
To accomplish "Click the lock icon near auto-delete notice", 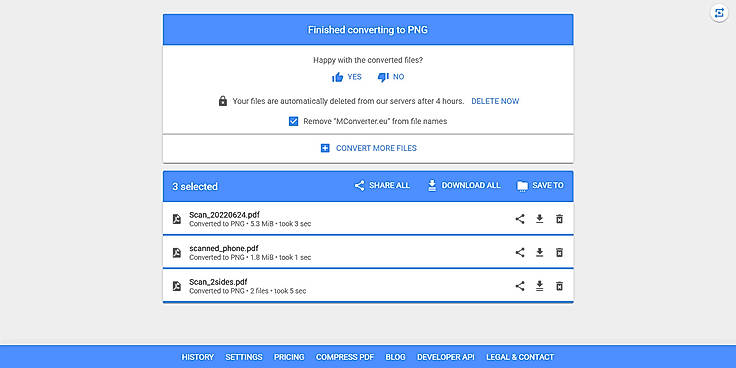I will (x=223, y=101).
